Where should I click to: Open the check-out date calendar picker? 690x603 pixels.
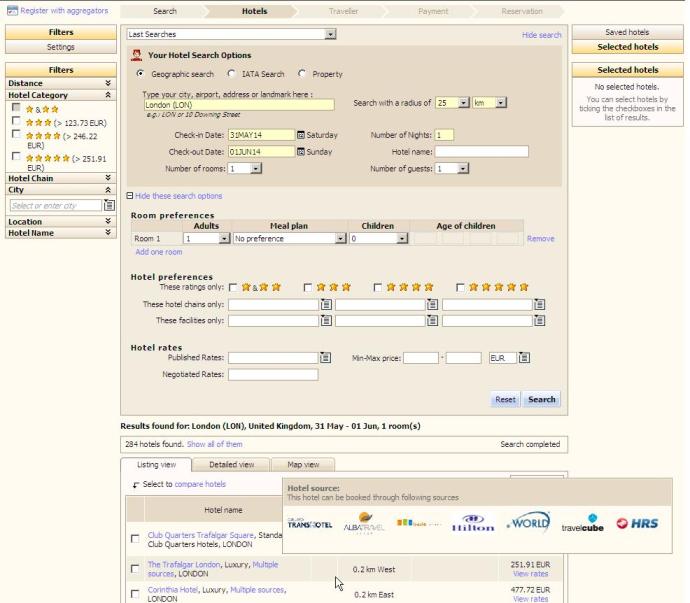coord(301,152)
